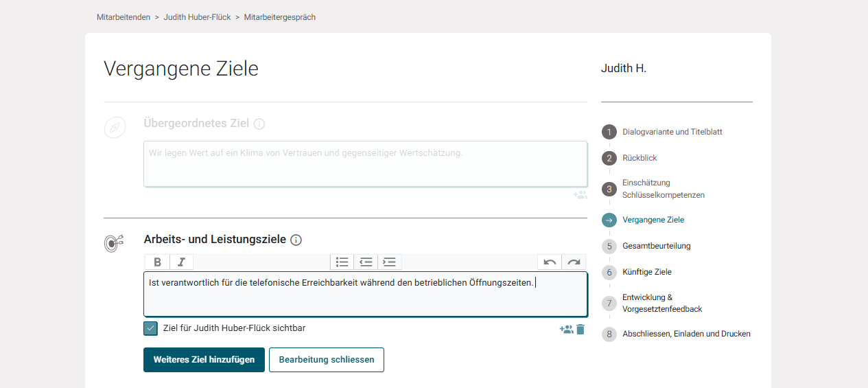This screenshot has width=868, height=388.
Task: Click Bearbeitung schliessen button
Action: point(327,360)
